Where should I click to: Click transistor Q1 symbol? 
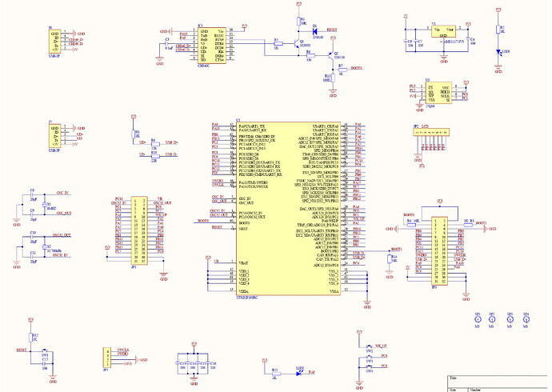tap(296, 44)
